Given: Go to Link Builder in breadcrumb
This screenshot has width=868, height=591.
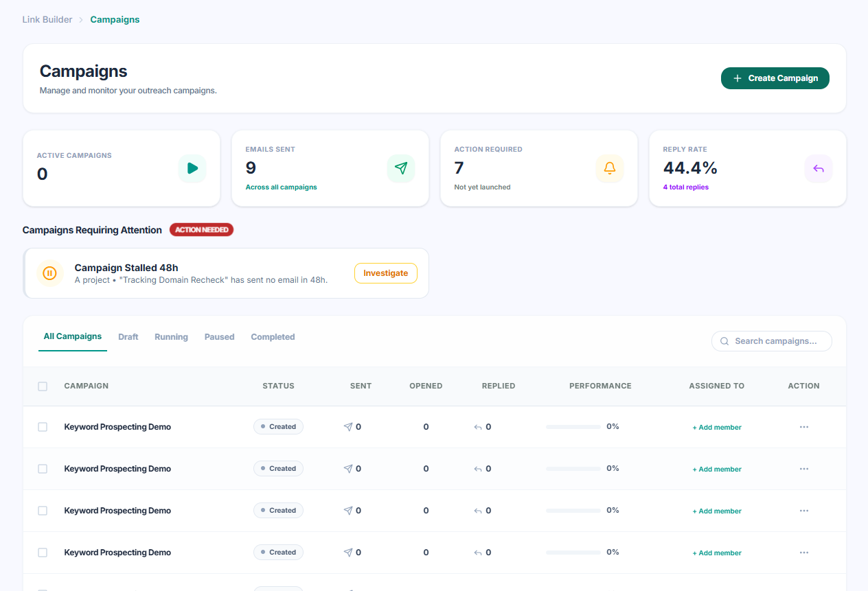Looking at the screenshot, I should coord(47,20).
